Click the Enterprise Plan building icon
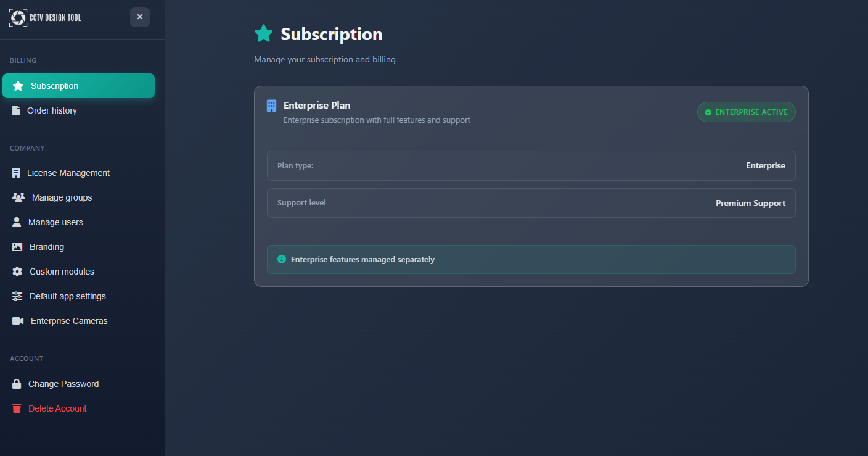This screenshot has width=868, height=456. (271, 105)
